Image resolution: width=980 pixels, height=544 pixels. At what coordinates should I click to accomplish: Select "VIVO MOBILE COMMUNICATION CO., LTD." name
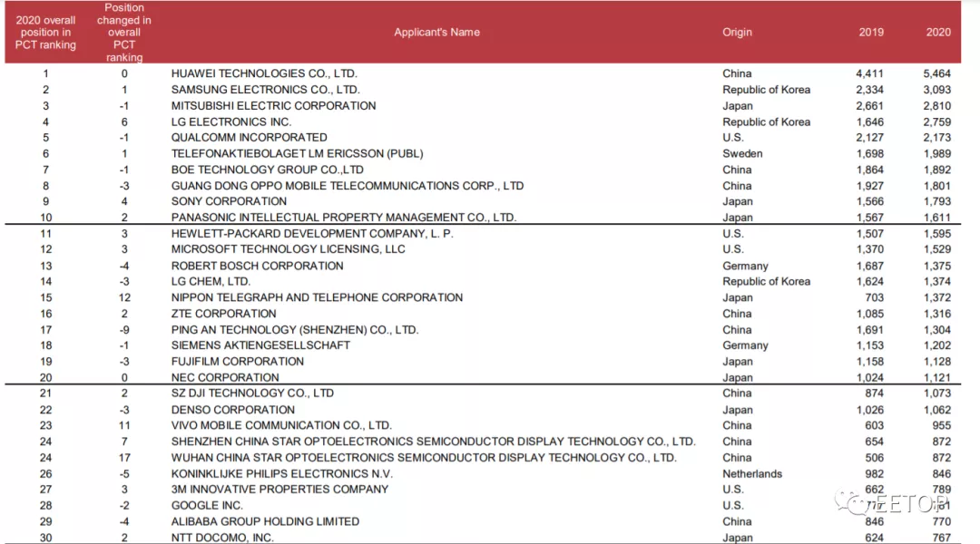coord(281,426)
